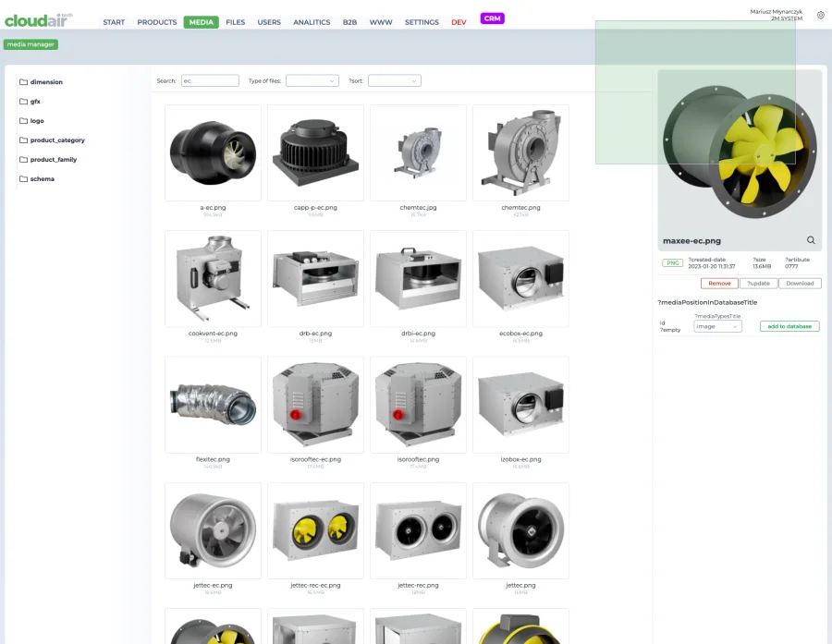Switch to the PRODUCTS menu
Image resolution: width=832 pixels, height=644 pixels.
[157, 22]
